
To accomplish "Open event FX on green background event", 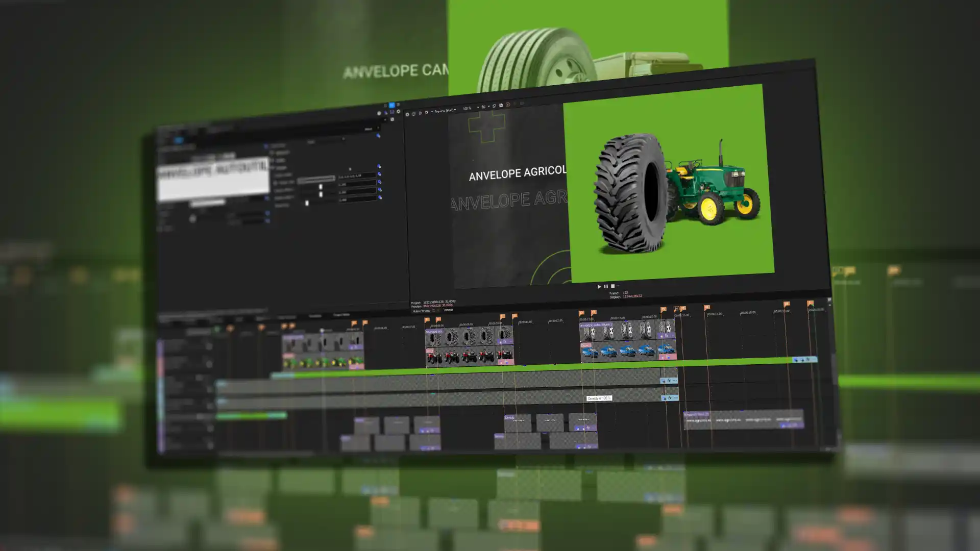I will point(807,360).
